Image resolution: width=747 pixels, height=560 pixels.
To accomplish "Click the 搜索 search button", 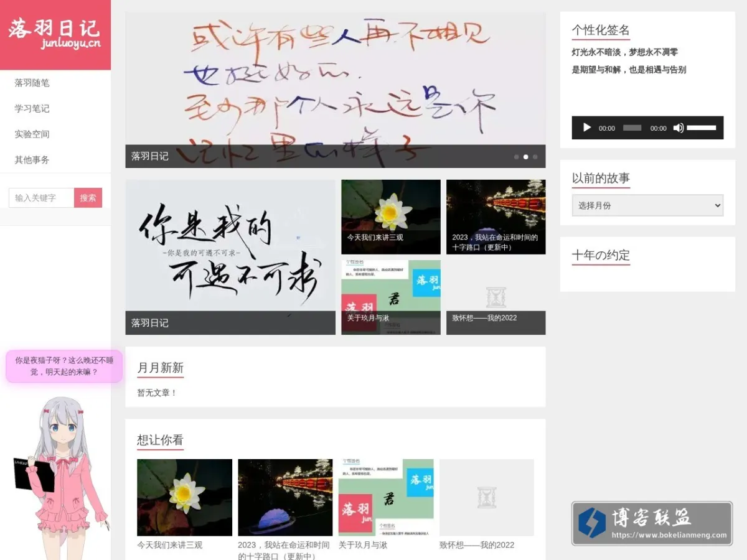I will [x=88, y=198].
